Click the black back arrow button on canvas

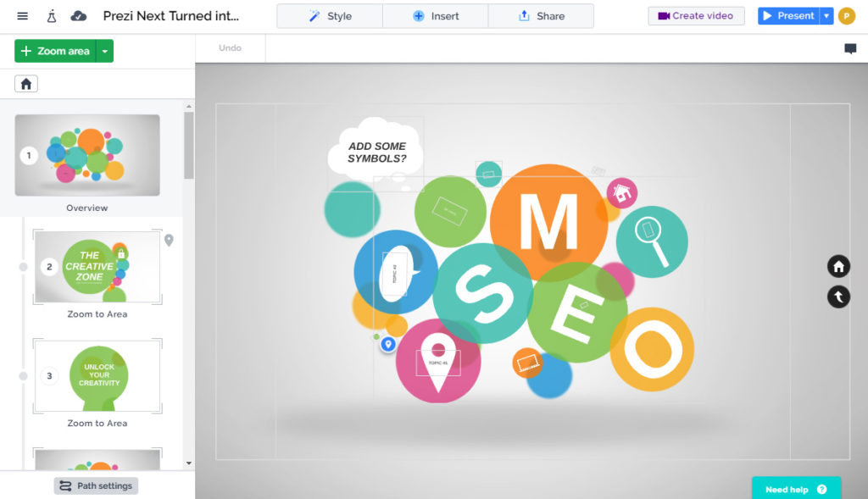point(838,297)
